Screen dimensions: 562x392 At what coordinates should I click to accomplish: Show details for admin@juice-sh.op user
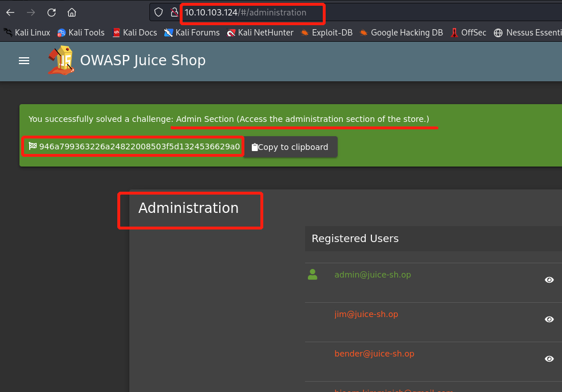click(x=549, y=280)
